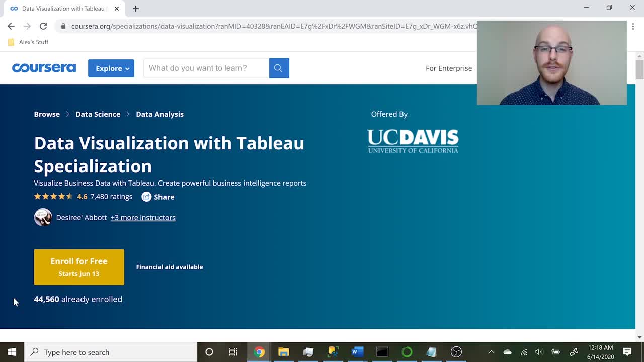
Task: Click the browser address bar URL
Action: tap(274, 26)
